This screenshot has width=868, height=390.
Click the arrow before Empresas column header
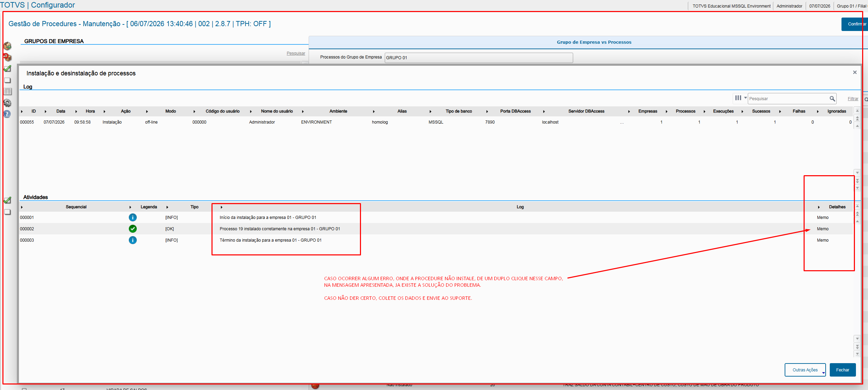(629, 112)
